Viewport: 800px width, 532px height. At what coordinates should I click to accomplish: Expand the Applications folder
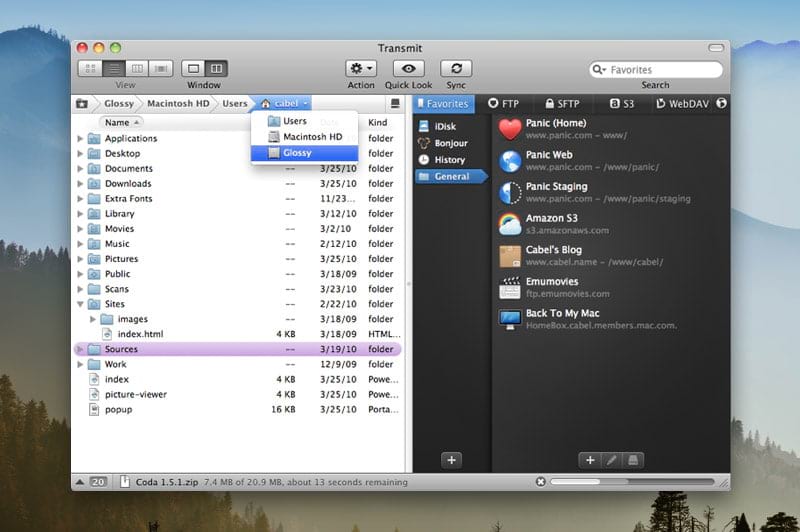80,138
